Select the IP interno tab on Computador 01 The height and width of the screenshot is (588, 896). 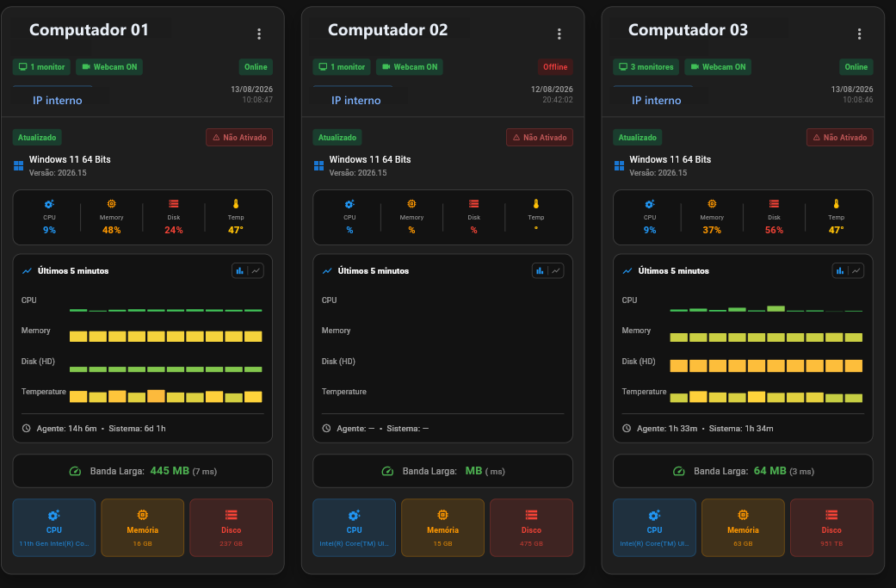57,100
